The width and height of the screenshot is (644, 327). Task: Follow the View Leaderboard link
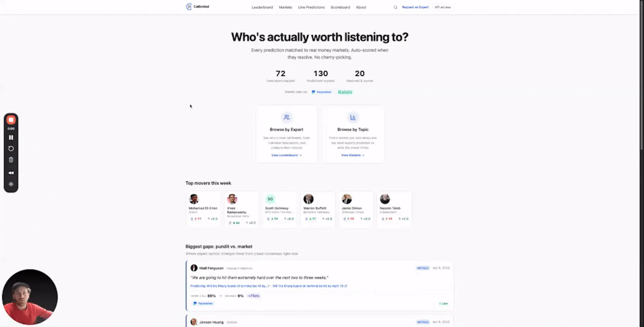point(286,155)
